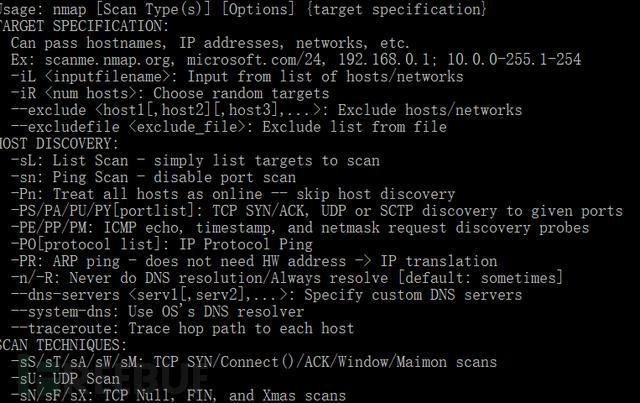Image resolution: width=640 pixels, height=403 pixels.
Task: Select the -iL inputfilename option line
Action: click(237, 77)
